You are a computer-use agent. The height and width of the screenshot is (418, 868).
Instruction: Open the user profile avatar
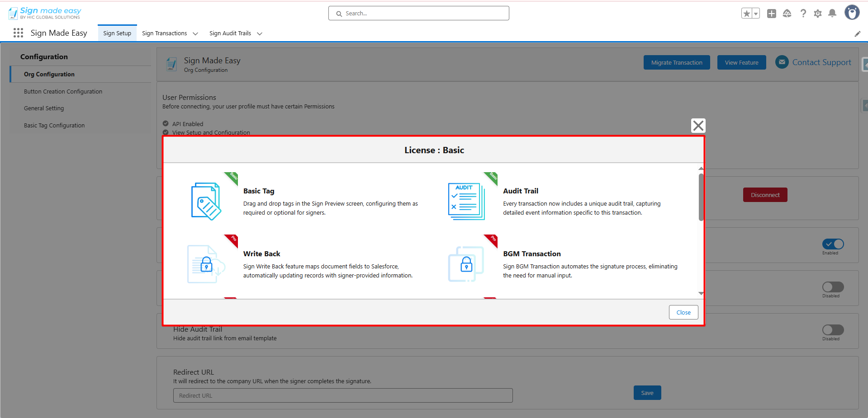[x=852, y=13]
